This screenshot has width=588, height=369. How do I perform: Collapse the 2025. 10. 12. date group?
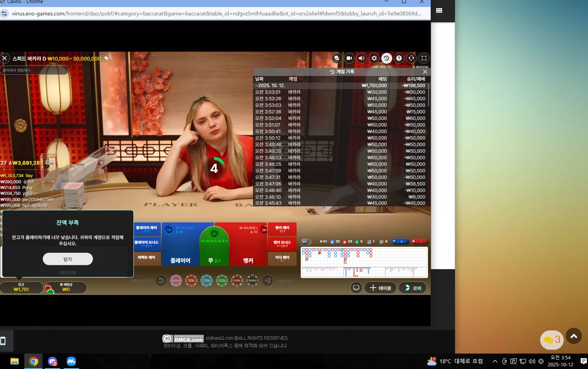point(340,86)
